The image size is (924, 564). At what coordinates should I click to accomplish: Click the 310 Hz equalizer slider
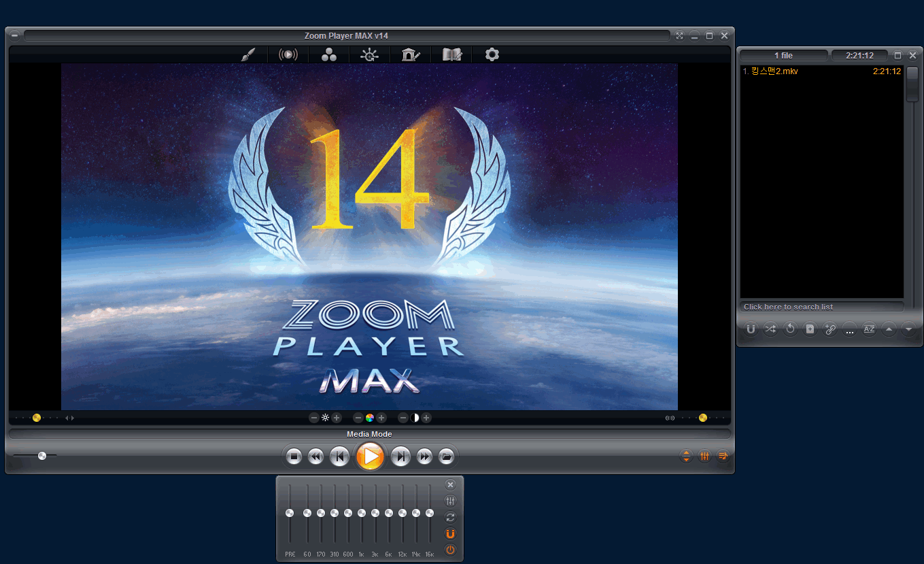tap(335, 513)
